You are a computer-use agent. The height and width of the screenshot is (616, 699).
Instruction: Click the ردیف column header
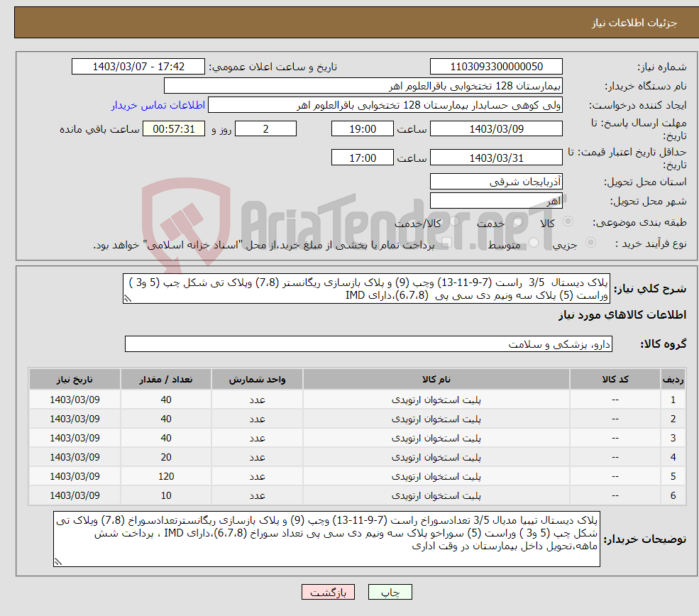[x=673, y=379]
